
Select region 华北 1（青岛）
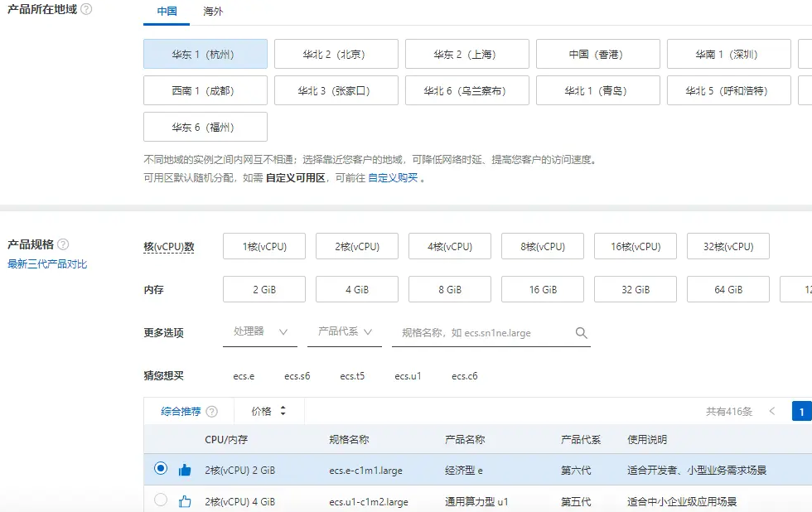coord(598,90)
